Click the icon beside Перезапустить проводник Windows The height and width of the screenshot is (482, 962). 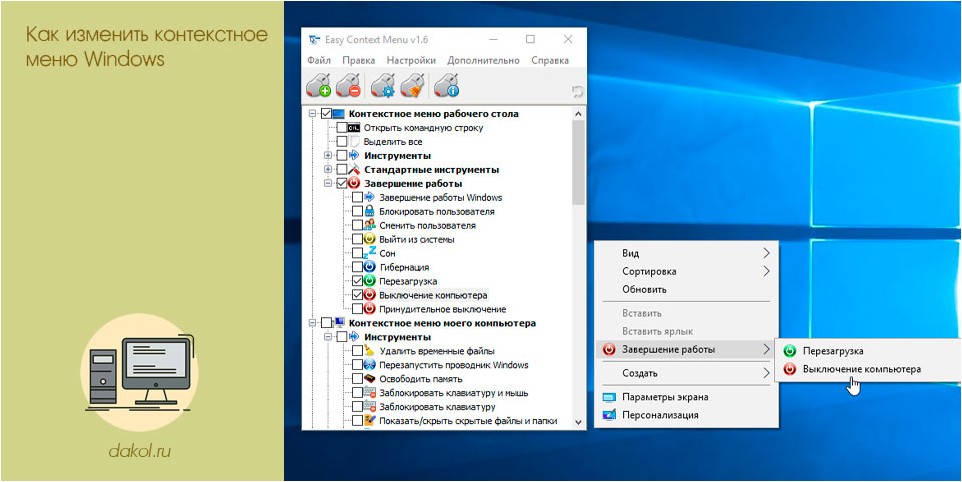point(369,364)
